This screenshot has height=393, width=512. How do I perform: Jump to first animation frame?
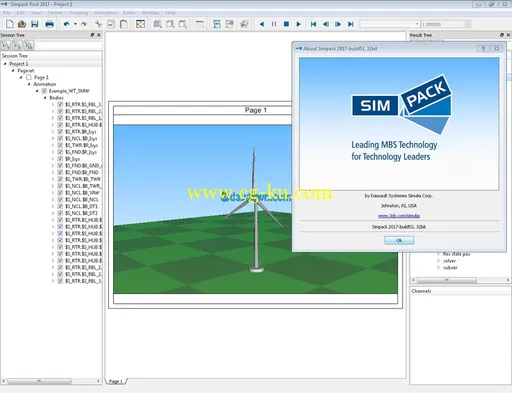313,24
